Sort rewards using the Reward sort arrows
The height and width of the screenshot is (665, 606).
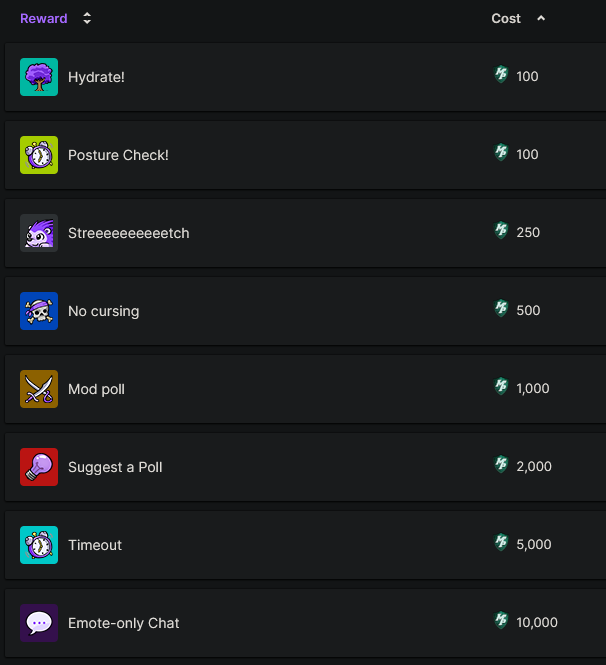[87, 18]
